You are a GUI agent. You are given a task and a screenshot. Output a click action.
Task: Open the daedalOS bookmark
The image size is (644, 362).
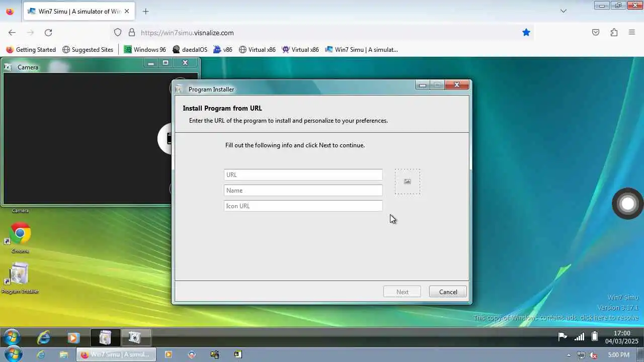pyautogui.click(x=190, y=49)
